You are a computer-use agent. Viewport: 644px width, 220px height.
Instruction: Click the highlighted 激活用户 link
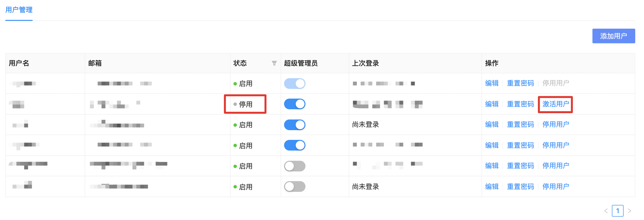(555, 104)
